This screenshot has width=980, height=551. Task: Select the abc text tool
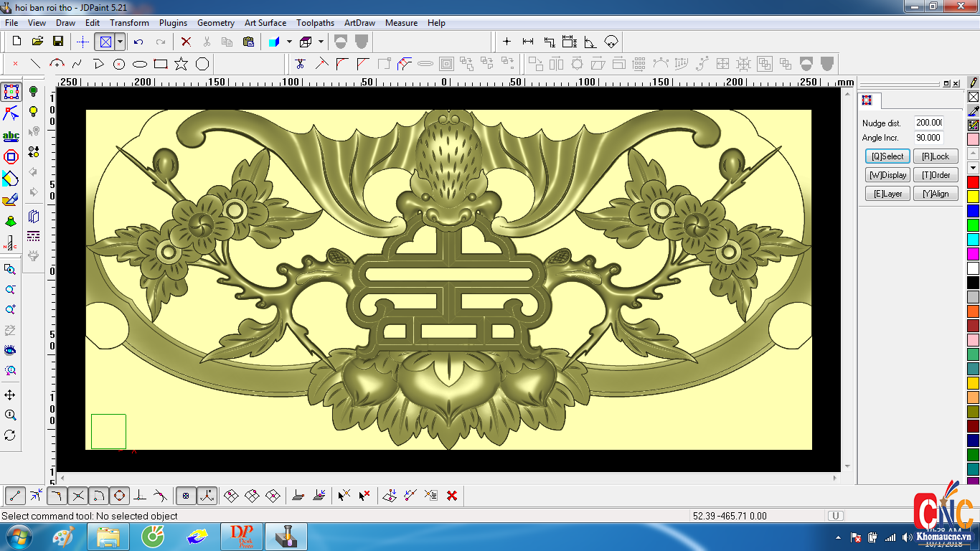11,136
